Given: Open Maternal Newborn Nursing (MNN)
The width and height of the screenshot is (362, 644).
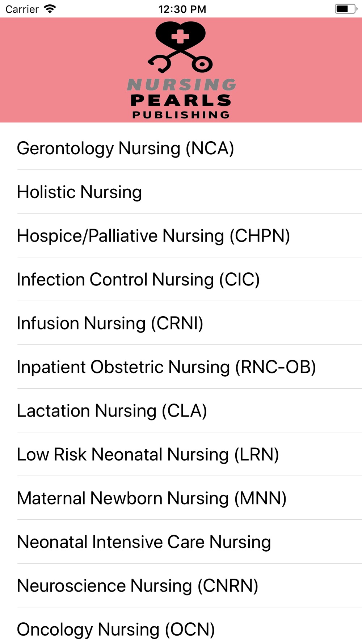Looking at the screenshot, I should [181, 499].
